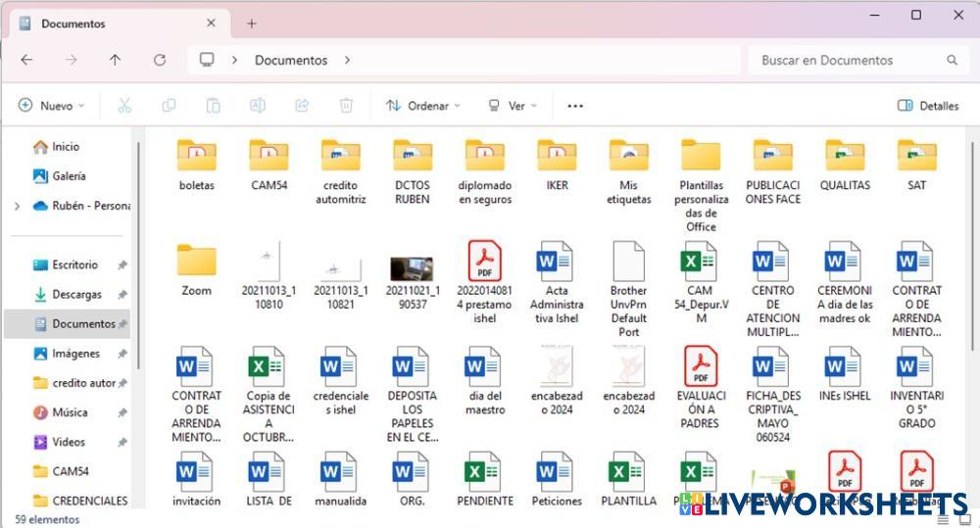Click the Buscar en Documentos search field
Image resolution: width=980 pixels, height=528 pixels.
coord(848,60)
